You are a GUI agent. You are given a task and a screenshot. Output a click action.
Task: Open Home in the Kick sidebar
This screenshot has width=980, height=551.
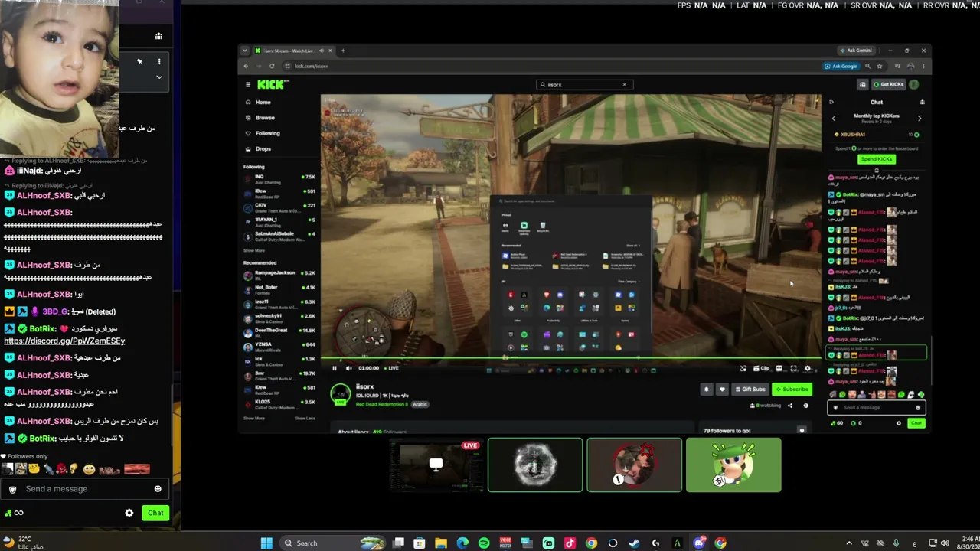pos(263,102)
